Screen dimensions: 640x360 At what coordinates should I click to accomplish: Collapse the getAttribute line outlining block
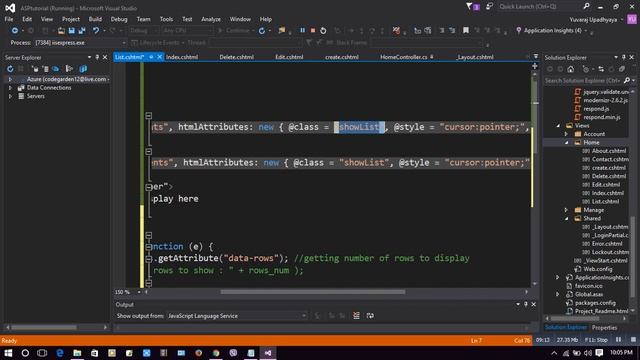click(149, 258)
